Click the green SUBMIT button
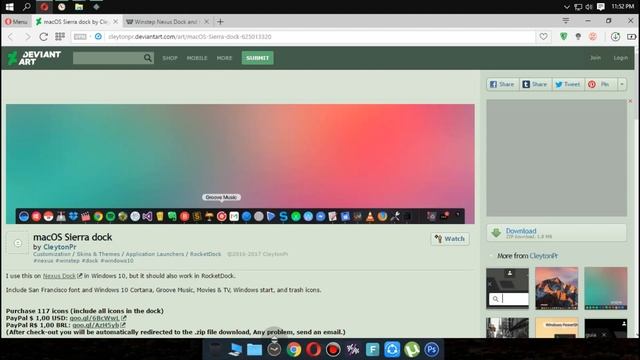 pos(258,58)
